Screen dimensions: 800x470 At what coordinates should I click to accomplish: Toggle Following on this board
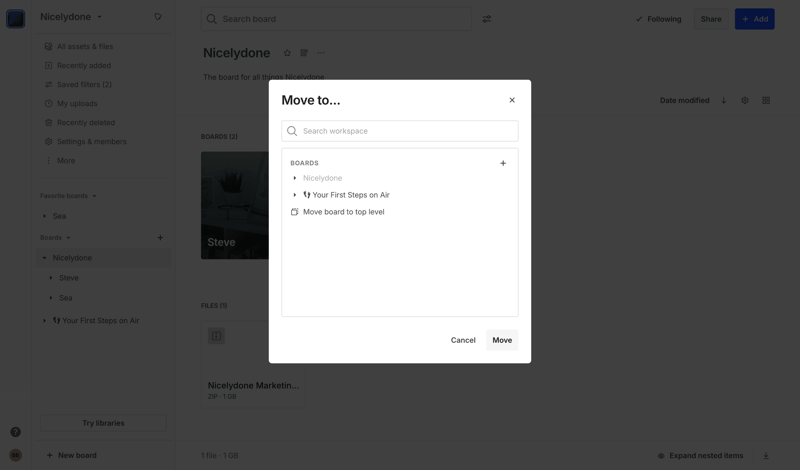pyautogui.click(x=658, y=19)
